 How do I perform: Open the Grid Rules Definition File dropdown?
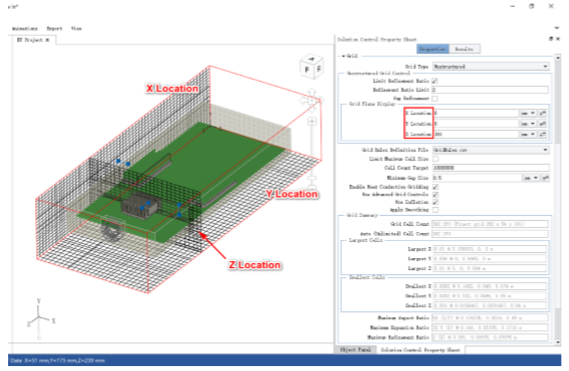point(491,150)
